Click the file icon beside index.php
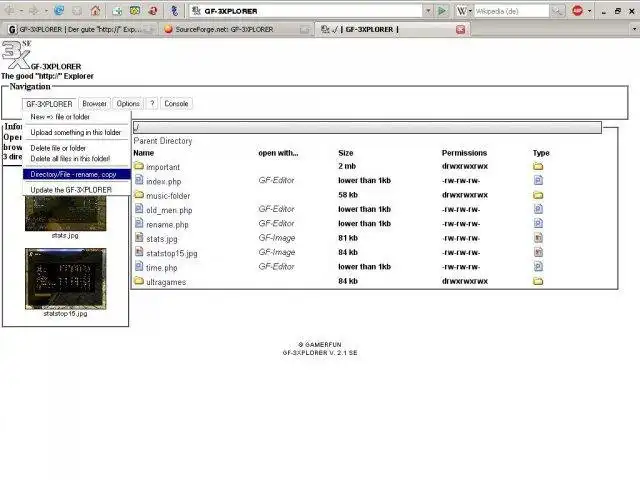The width and height of the screenshot is (640, 480). (139, 180)
